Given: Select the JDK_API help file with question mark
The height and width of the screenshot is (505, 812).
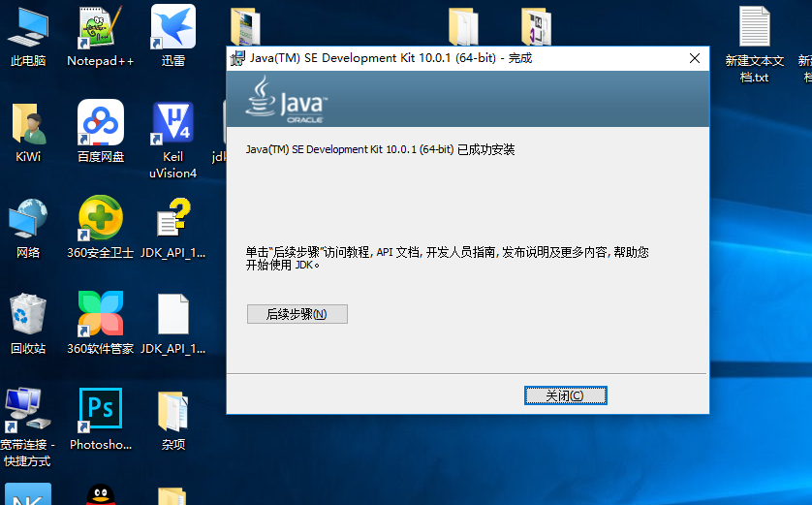Looking at the screenshot, I should tap(173, 228).
